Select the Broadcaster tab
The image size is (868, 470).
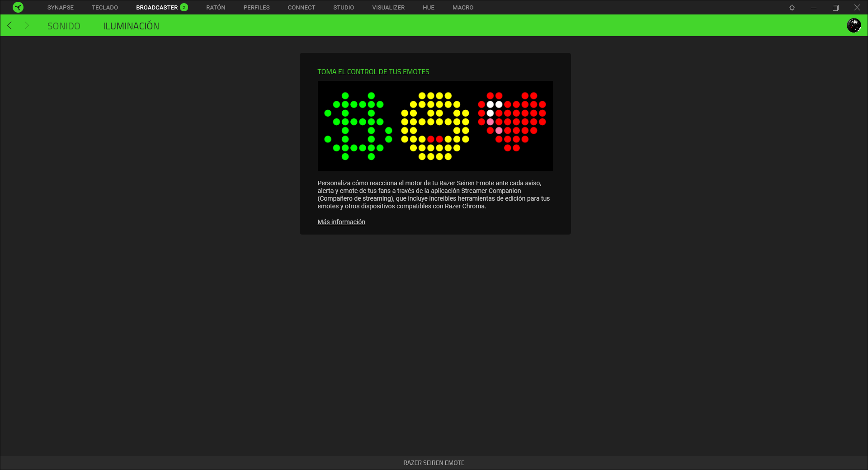click(157, 8)
